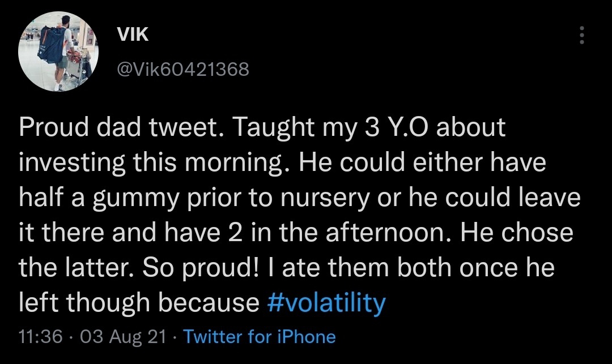Click the @Vik60421368 handle

tap(182, 70)
